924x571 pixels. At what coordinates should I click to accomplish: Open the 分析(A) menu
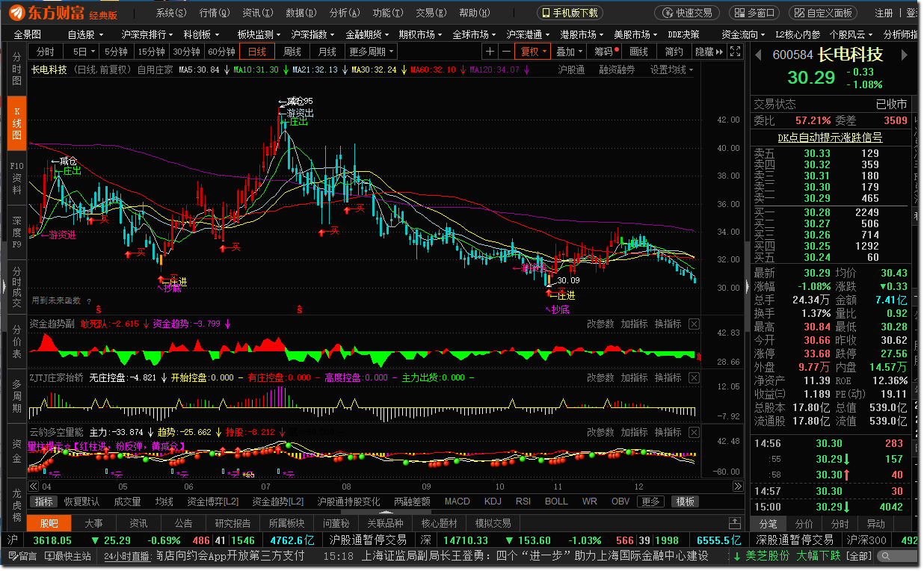[345, 13]
